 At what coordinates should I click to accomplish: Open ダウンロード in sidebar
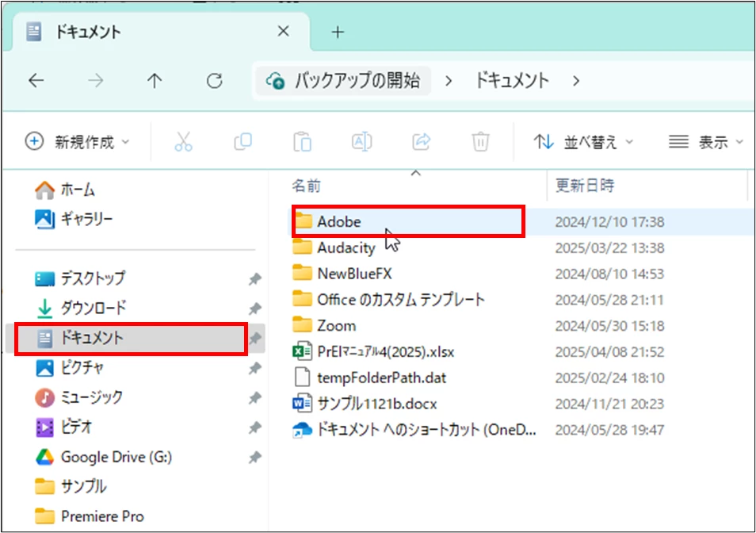click(x=81, y=308)
